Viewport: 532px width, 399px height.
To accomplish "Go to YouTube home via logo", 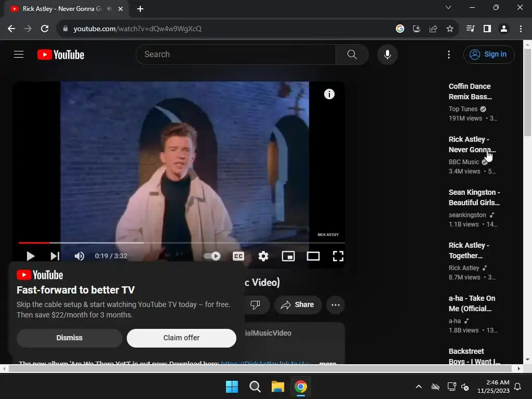I will pos(61,55).
